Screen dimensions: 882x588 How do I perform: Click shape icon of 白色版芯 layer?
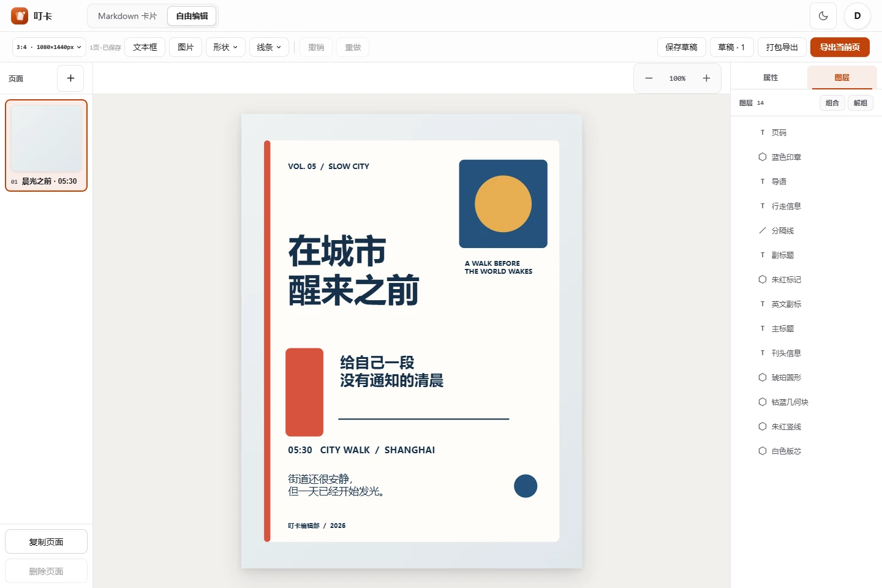coord(763,451)
